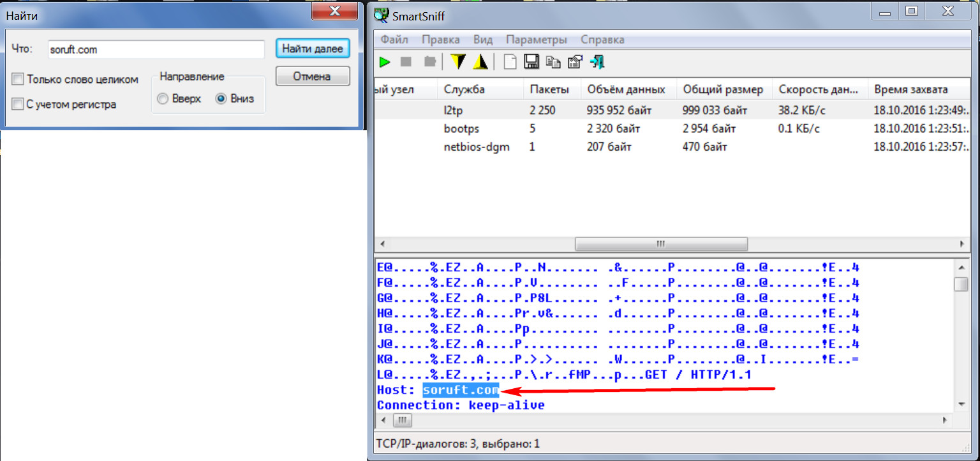Click the downward yellow-black triangle filter icon
This screenshot has width=980, height=461.
pyautogui.click(x=457, y=62)
